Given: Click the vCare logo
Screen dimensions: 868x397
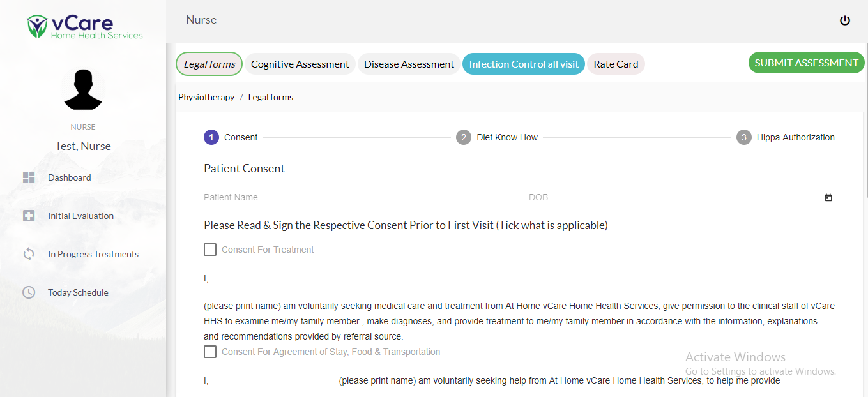Looking at the screenshot, I should tap(85, 27).
